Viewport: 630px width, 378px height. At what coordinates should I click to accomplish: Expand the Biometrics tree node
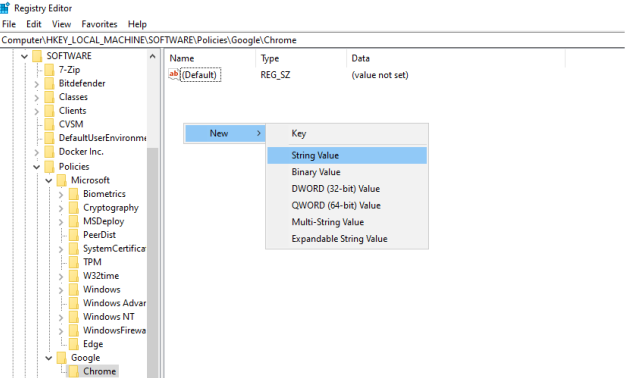(x=61, y=194)
